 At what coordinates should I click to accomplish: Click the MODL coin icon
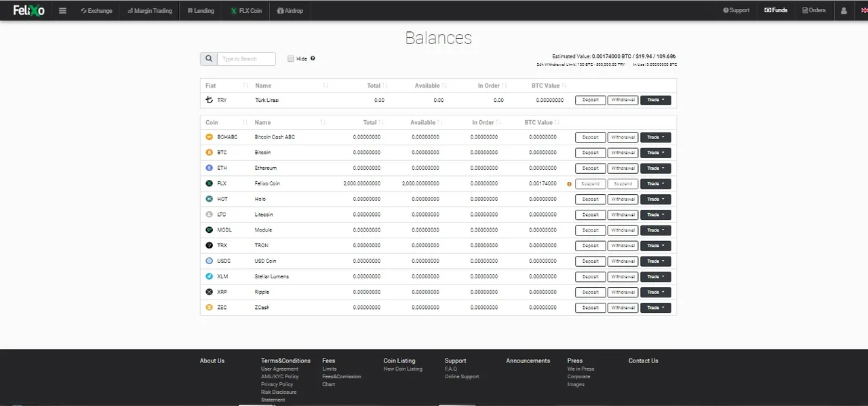(209, 230)
